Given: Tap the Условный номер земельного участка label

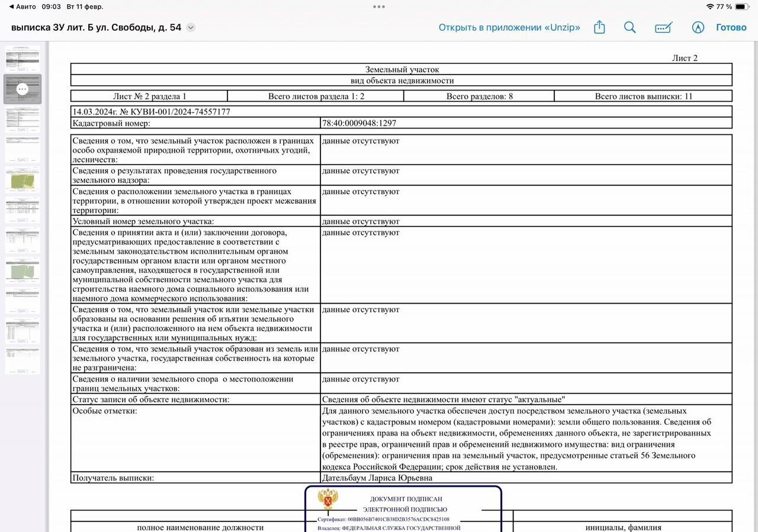Looking at the screenshot, I should [x=143, y=221].
